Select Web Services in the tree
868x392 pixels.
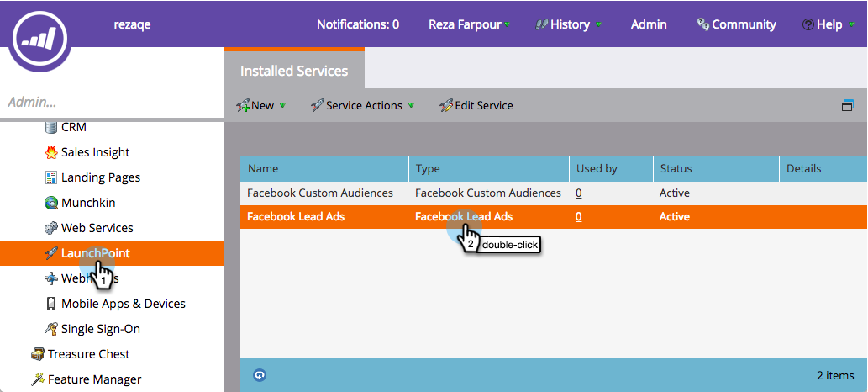pyautogui.click(x=97, y=228)
